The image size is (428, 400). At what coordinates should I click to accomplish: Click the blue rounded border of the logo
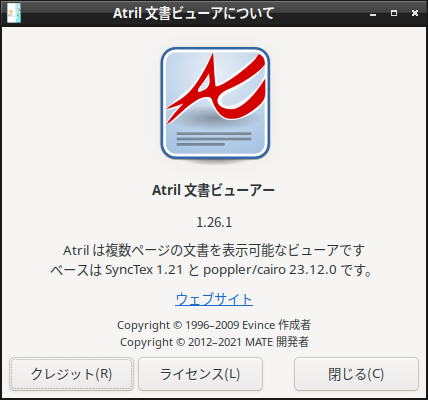163,103
